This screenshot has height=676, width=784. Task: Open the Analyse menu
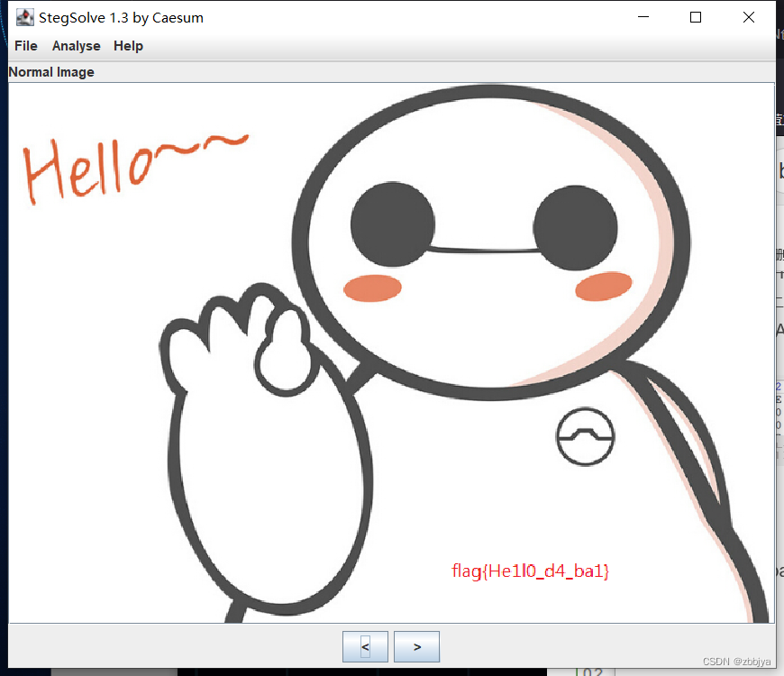76,46
